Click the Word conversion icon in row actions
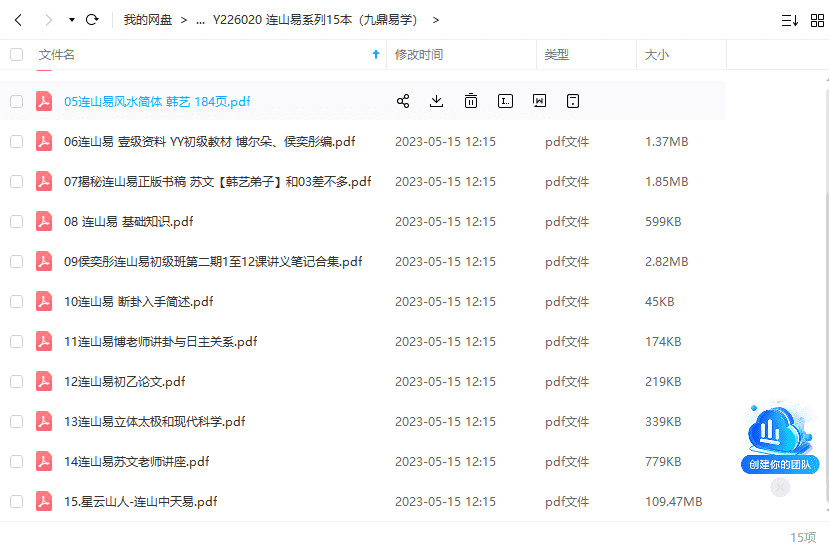The width and height of the screenshot is (829, 549). tap(539, 101)
